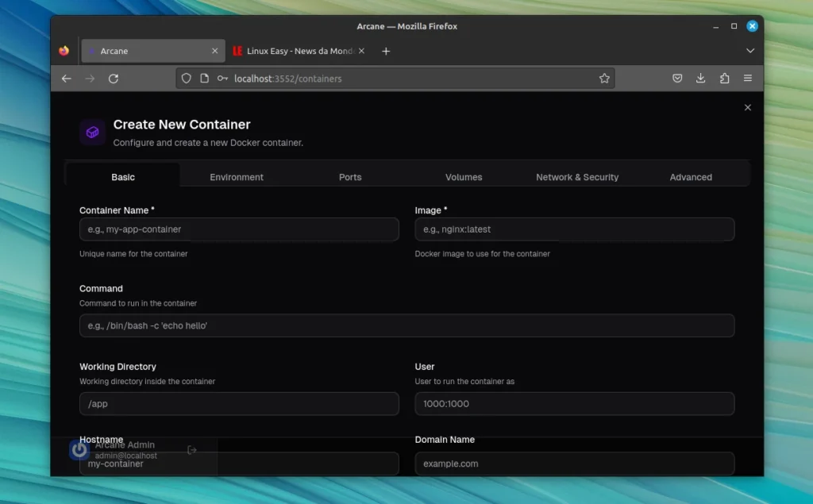Close the Create New Container dialog
This screenshot has width=813, height=504.
click(747, 107)
